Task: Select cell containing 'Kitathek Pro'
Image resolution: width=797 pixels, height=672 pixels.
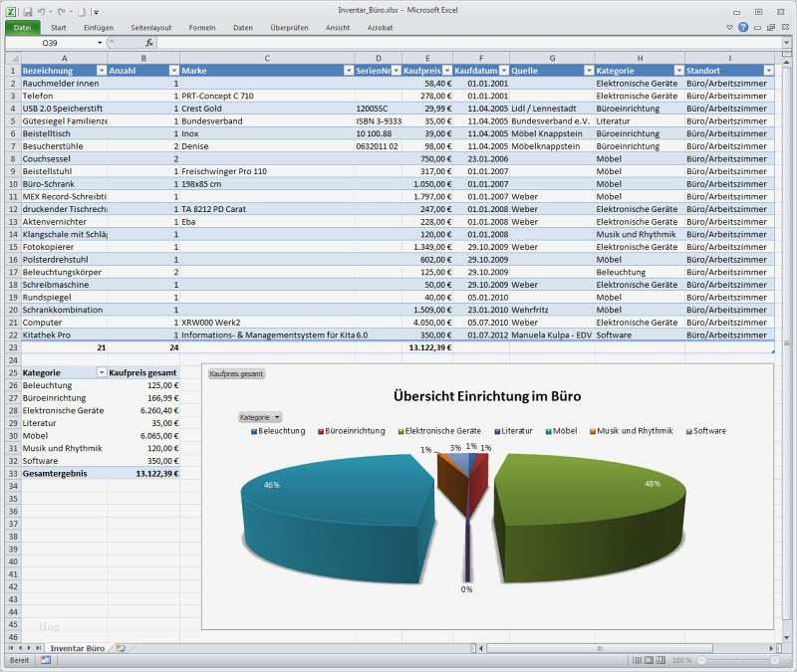Action: click(64, 336)
